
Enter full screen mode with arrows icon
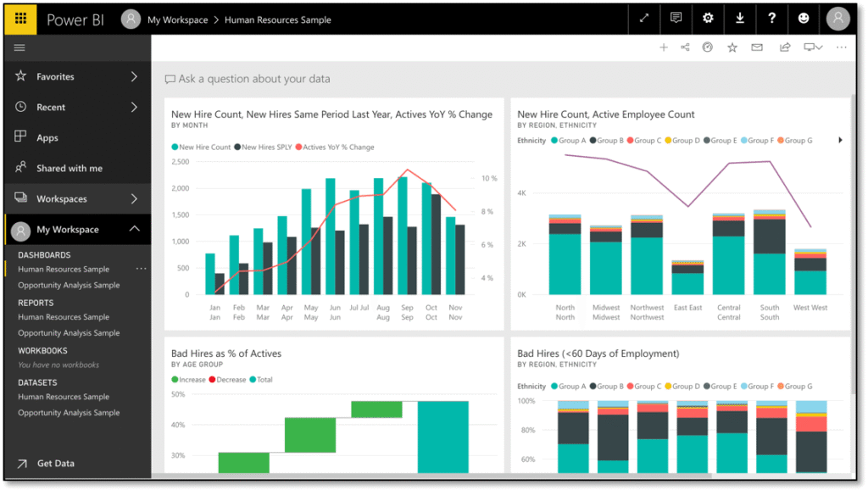pyautogui.click(x=644, y=19)
